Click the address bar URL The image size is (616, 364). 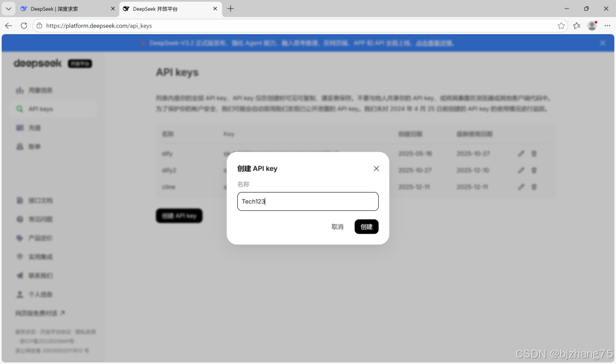(x=99, y=26)
